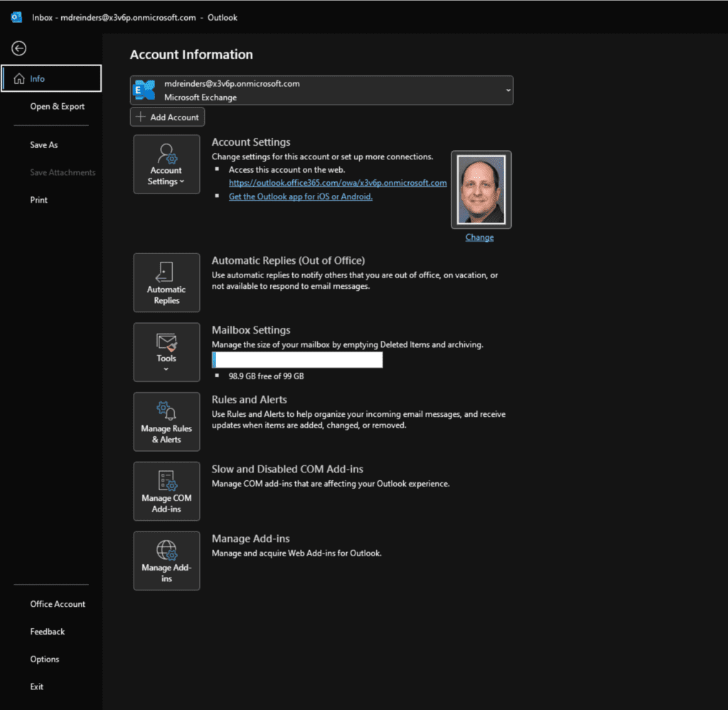The height and width of the screenshot is (710, 728).
Task: Click the Microsoft Exchange account icon
Action: tap(144, 90)
